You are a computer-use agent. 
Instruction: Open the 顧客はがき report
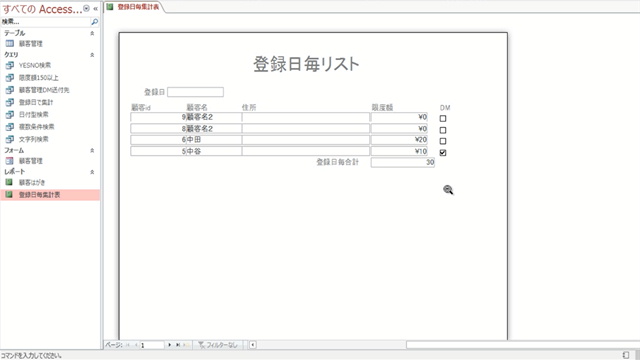[32, 182]
